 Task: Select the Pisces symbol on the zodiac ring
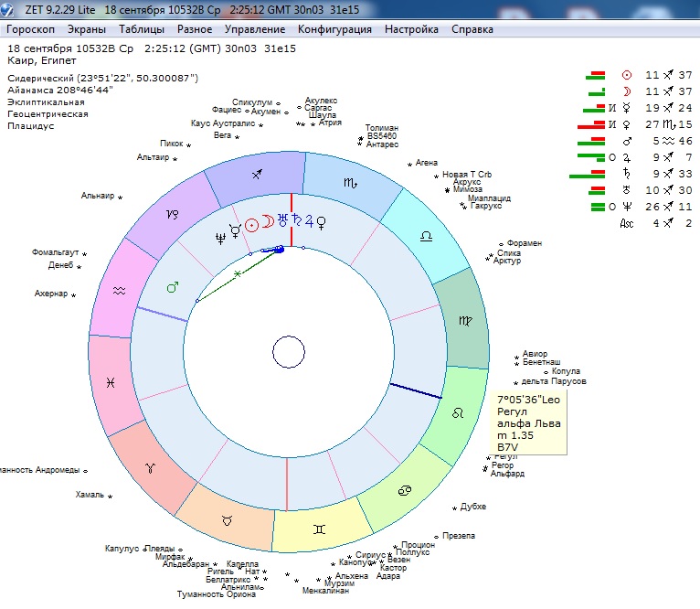pyautogui.click(x=110, y=381)
